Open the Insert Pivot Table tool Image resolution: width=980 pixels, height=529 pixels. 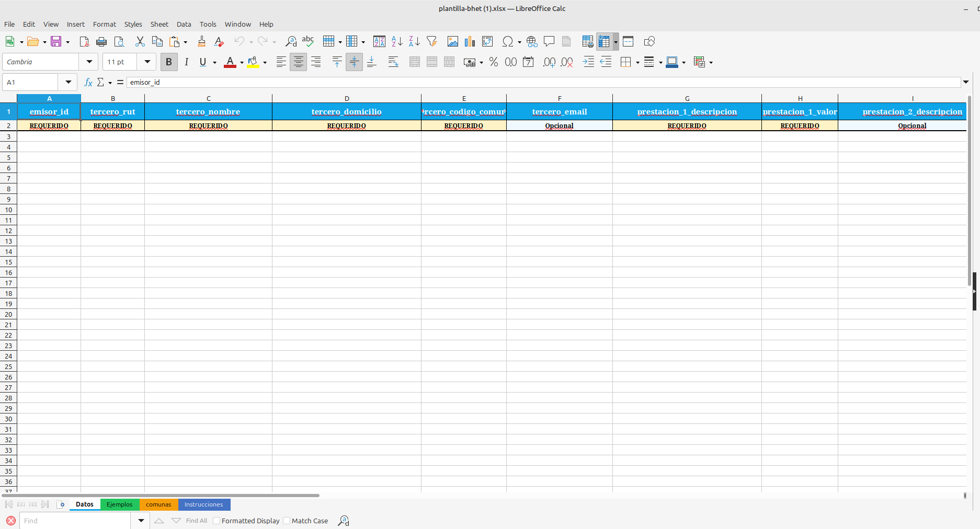pyautogui.click(x=487, y=41)
